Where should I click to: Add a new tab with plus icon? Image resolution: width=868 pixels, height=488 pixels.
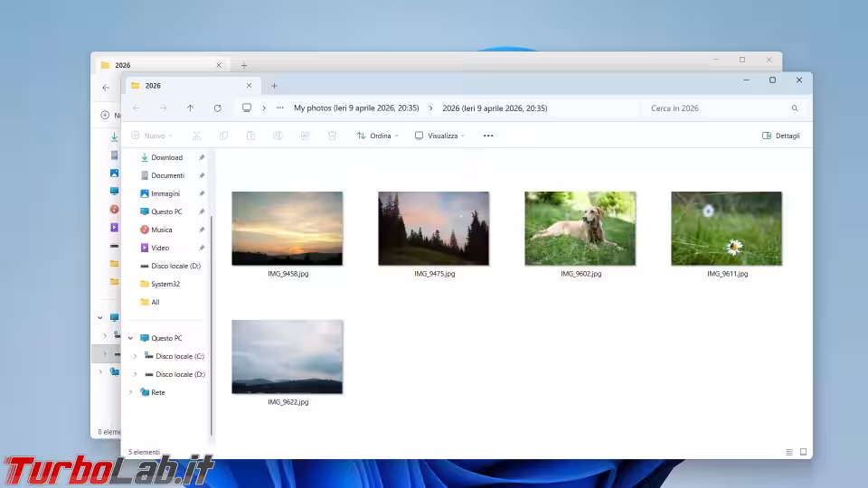274,86
